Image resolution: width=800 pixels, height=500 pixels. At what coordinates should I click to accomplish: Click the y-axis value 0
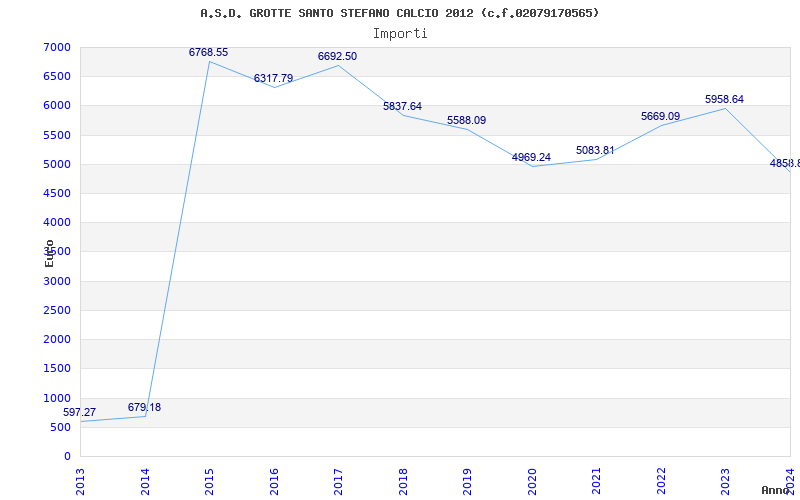coord(67,456)
